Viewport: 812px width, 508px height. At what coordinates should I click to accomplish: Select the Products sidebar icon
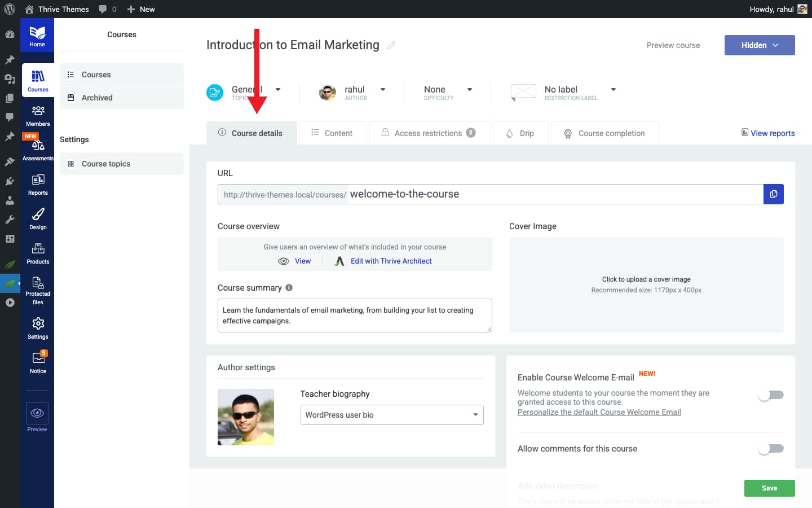pyautogui.click(x=38, y=253)
